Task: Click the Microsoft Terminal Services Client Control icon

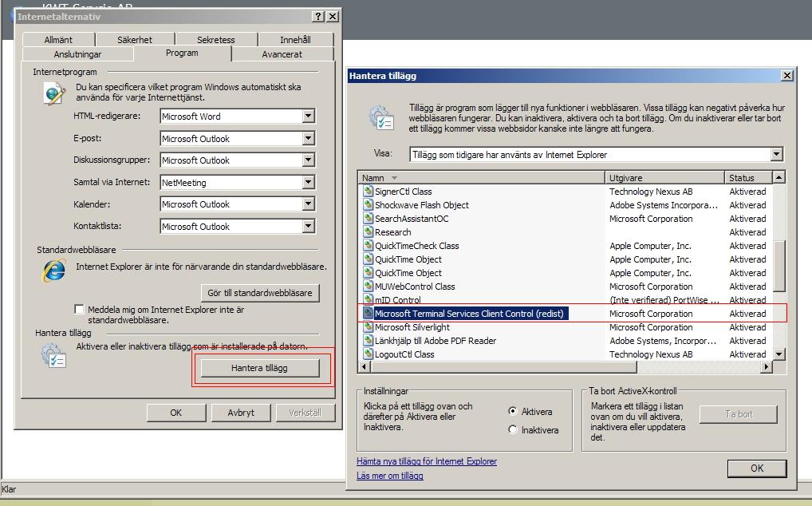Action: 368,313
